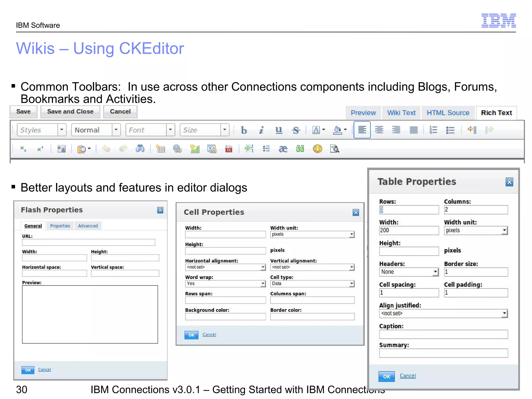Open Cell type dropdown in Cell Properties
This screenshot has width=532, height=399.
coord(312,284)
